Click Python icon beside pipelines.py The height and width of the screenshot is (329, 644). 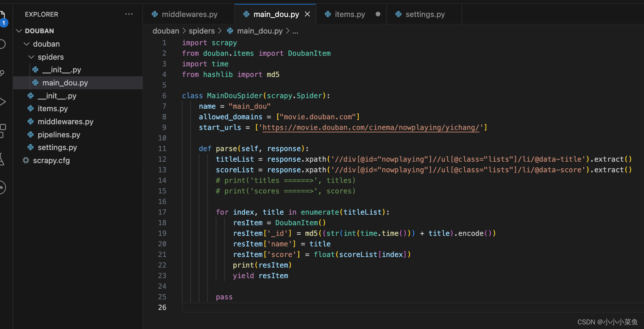pyautogui.click(x=31, y=134)
